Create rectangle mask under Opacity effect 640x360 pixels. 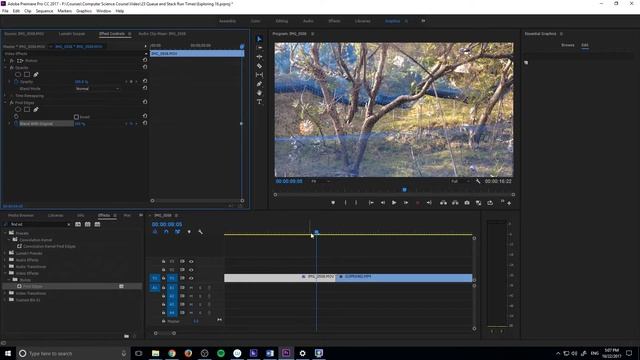point(27,75)
